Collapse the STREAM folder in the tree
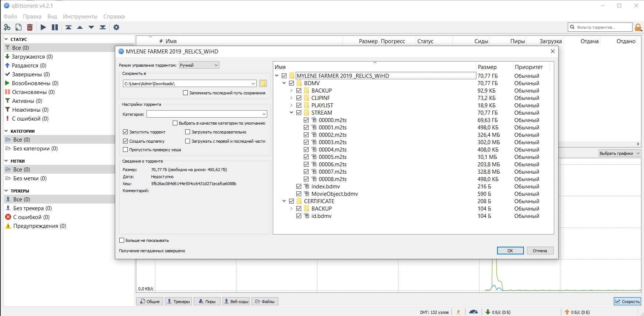Viewport: 644px width, 316px height. 291,113
